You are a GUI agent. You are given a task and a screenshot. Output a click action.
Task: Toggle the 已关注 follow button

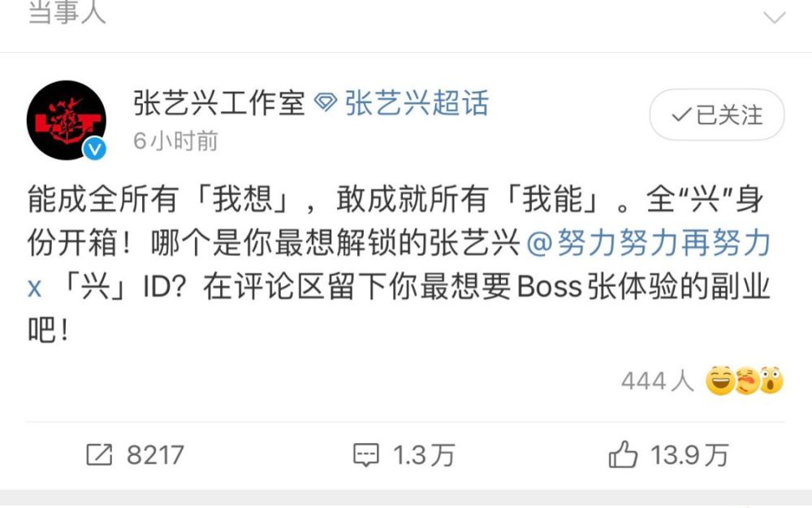tap(717, 115)
